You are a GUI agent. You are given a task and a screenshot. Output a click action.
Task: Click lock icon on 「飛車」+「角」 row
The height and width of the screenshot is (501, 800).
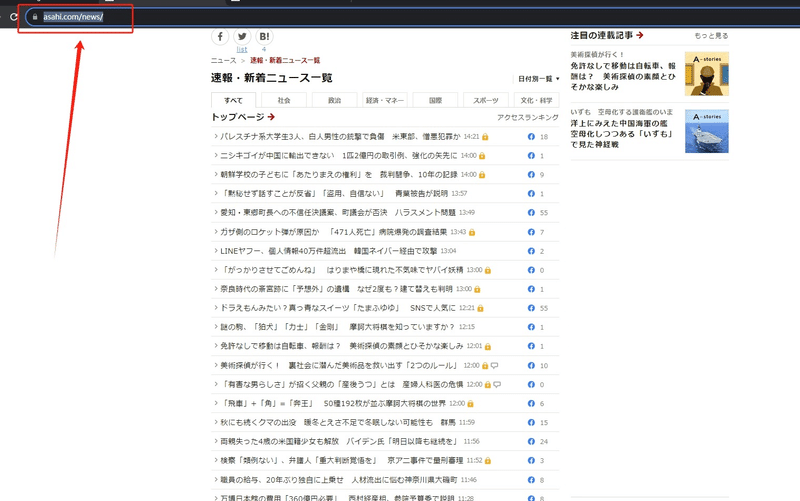[x=470, y=404]
